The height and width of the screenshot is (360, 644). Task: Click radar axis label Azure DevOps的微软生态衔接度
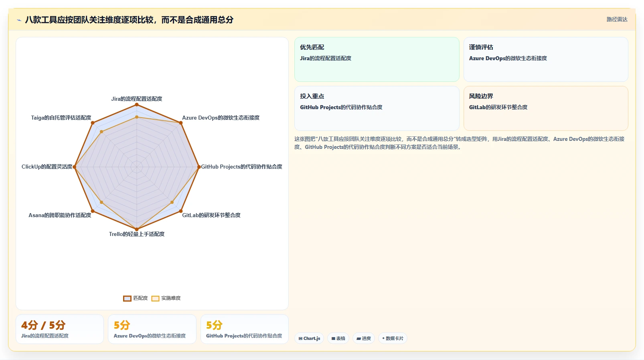221,118
